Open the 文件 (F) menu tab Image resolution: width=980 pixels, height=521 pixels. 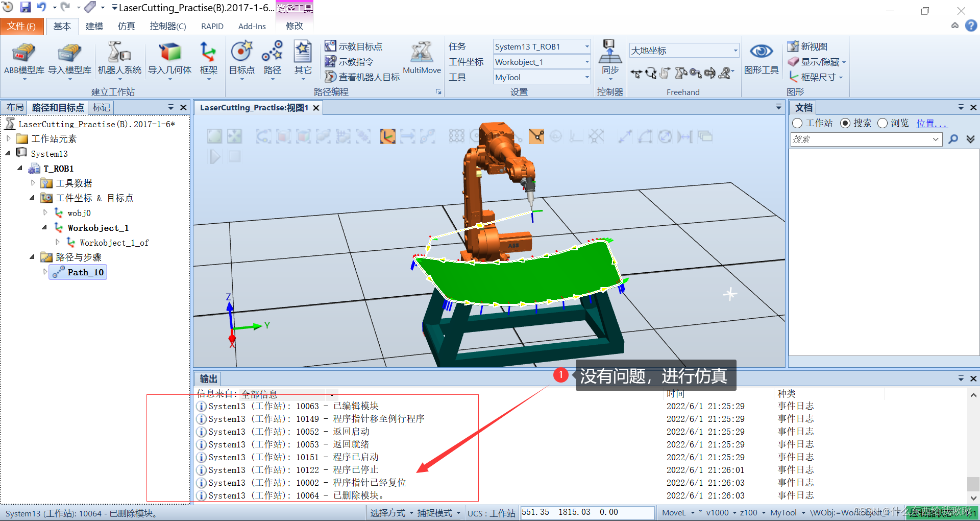pyautogui.click(x=21, y=26)
